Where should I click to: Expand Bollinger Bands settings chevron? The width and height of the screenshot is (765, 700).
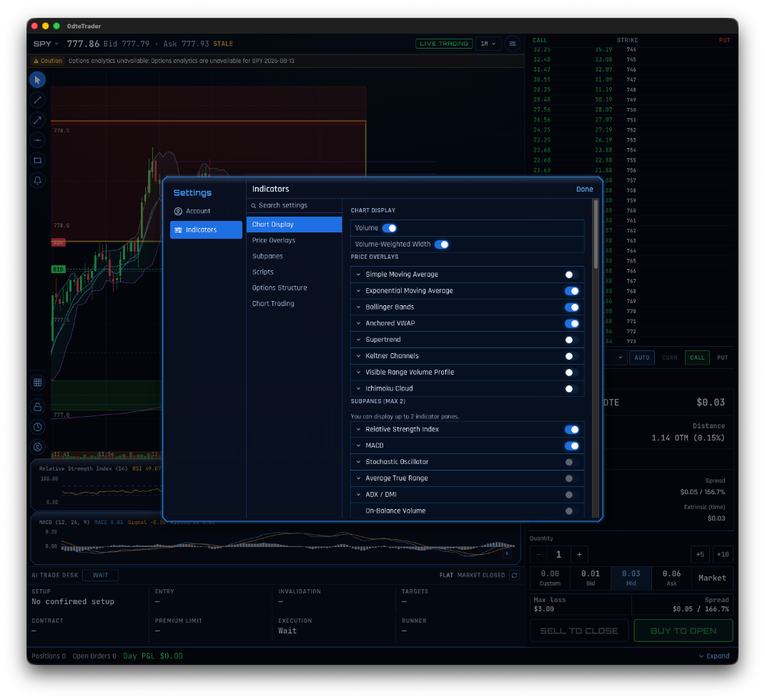[x=359, y=307]
